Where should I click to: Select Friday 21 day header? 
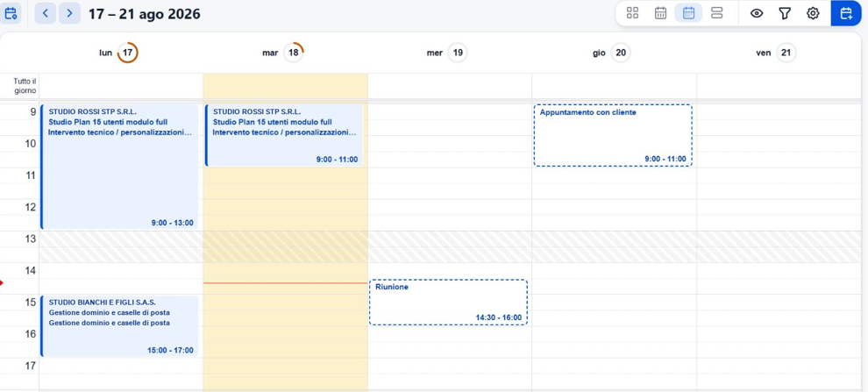[x=776, y=53]
